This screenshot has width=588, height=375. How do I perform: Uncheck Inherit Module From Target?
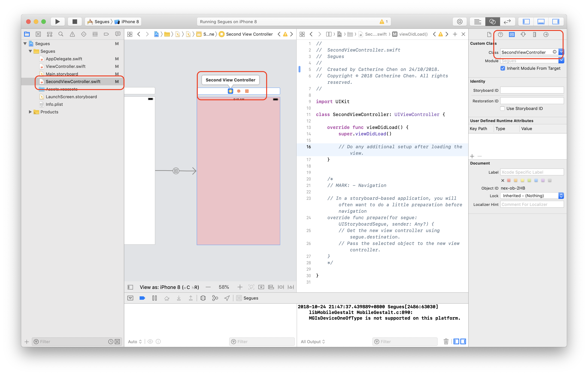coord(503,68)
